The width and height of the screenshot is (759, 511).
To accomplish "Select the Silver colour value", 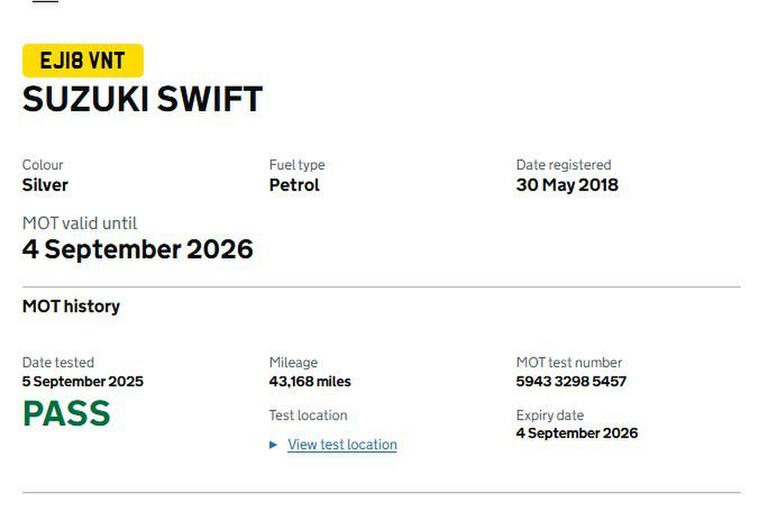I will (x=45, y=185).
